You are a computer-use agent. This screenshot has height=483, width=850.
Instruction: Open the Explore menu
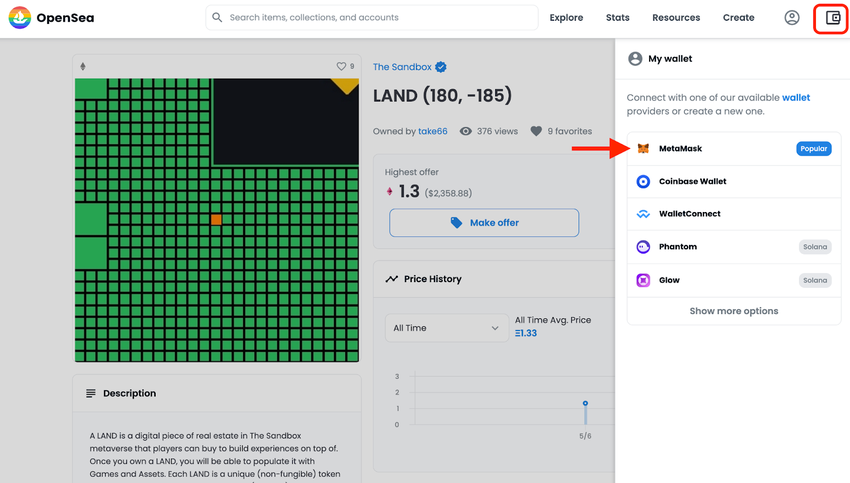[566, 18]
